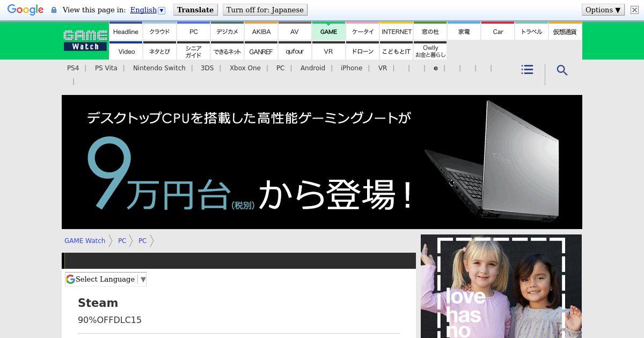The image size is (644, 338).
Task: Open the できるネット tab
Action: [x=227, y=51]
